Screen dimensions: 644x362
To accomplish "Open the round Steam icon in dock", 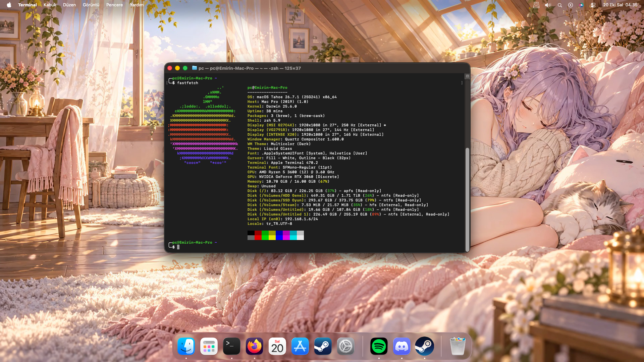I will click(425, 346).
